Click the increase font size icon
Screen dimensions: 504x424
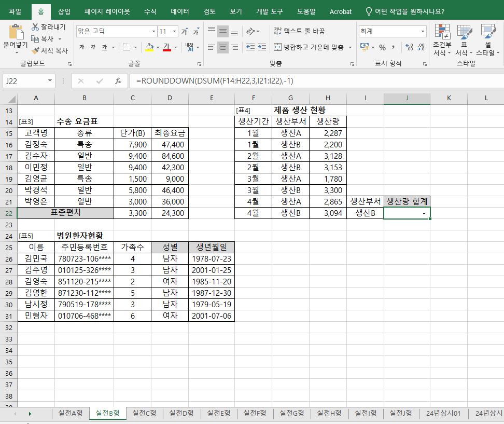point(185,32)
